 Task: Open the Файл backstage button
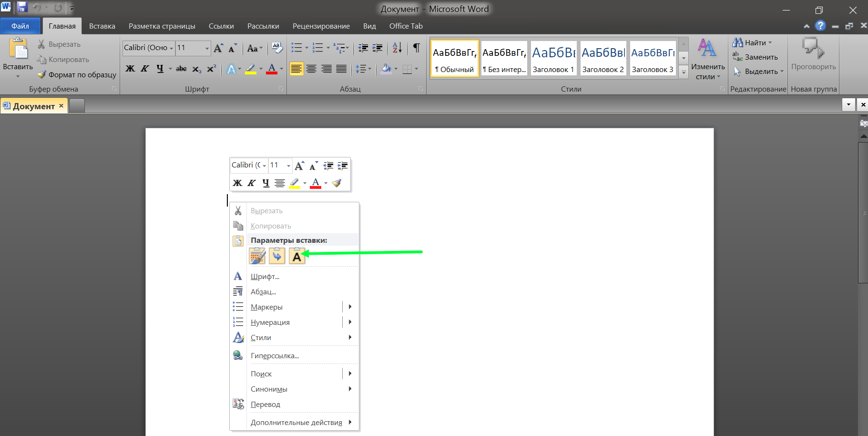[20, 26]
